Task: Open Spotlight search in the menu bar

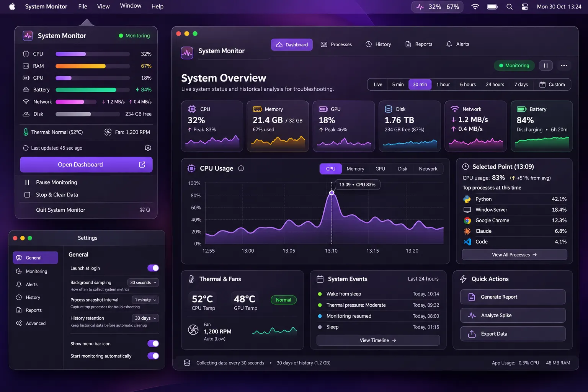Action: pos(510,7)
